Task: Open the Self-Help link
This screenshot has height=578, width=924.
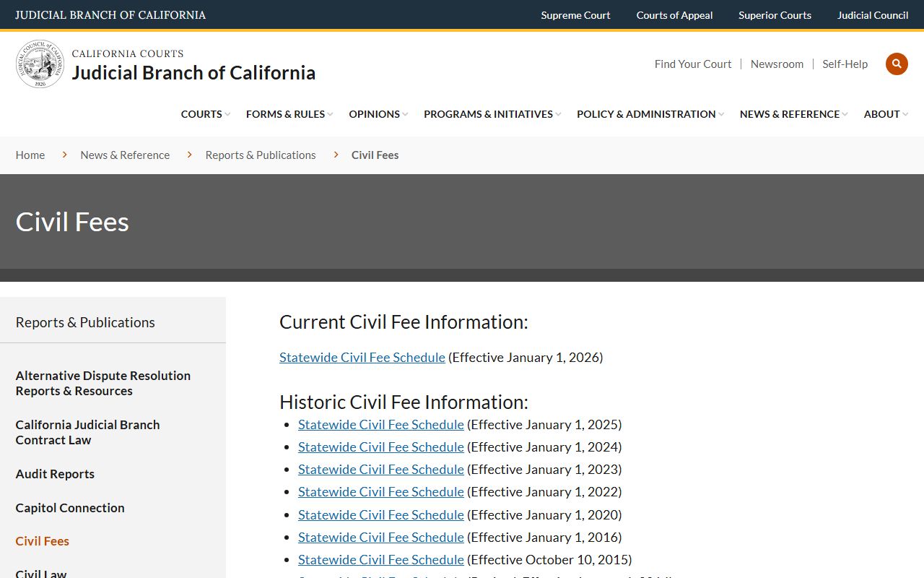Action: [845, 64]
